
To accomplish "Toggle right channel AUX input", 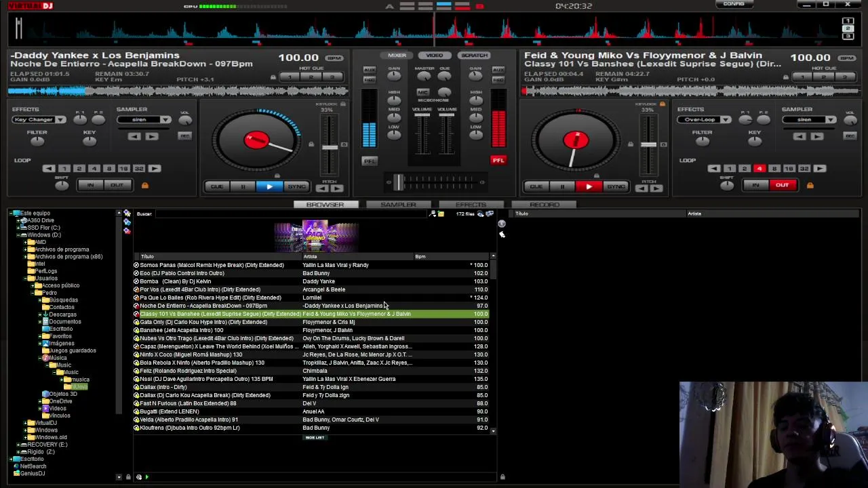I will (498, 70).
